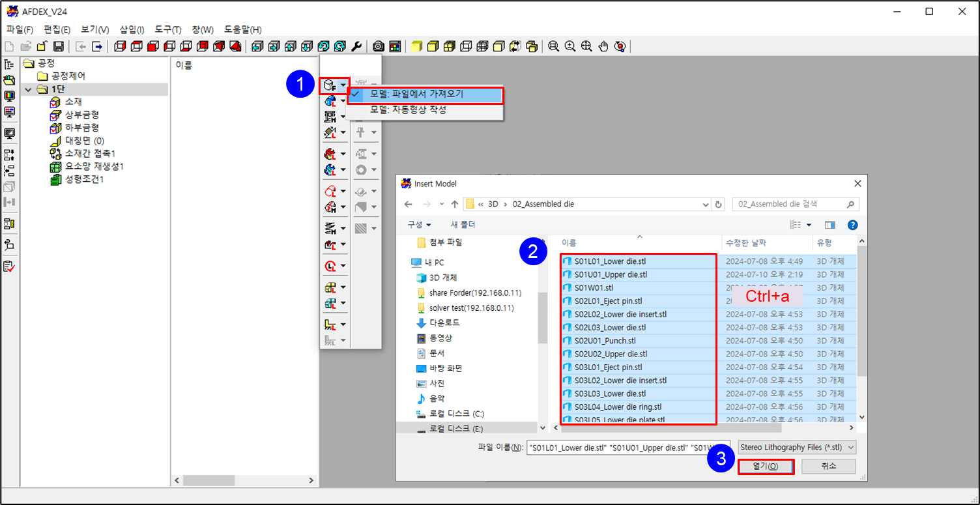Click the help question mark in Insert Model

click(x=852, y=225)
